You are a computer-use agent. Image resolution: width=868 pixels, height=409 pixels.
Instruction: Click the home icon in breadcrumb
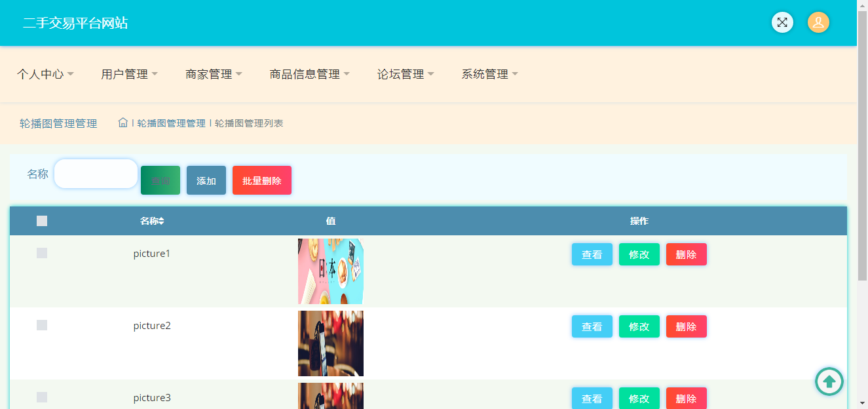123,123
